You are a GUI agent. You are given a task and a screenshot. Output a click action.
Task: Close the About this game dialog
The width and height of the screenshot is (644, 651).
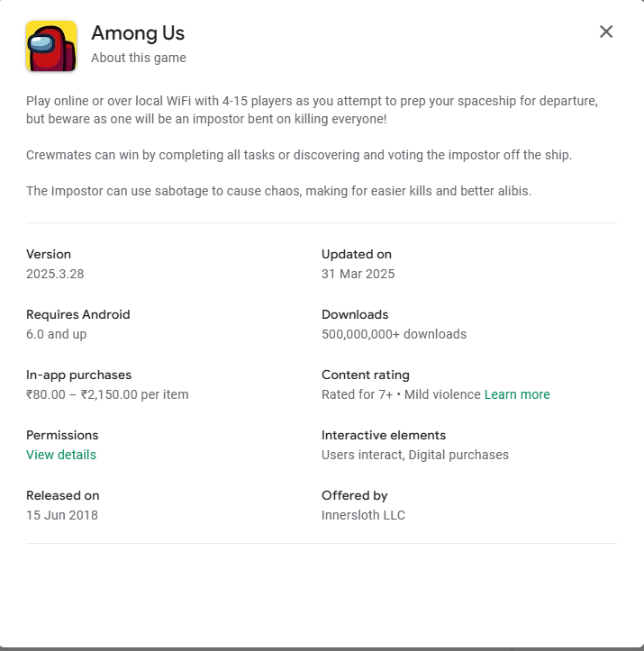click(x=606, y=32)
